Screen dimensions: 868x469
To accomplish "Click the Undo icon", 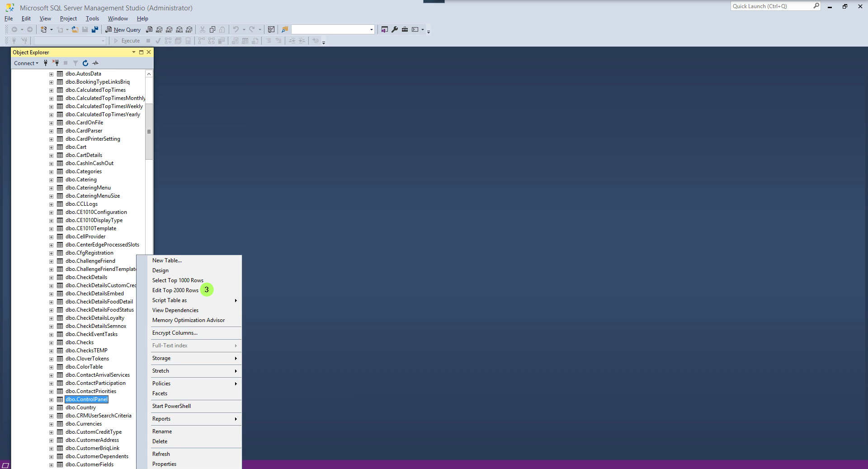I will [x=236, y=29].
